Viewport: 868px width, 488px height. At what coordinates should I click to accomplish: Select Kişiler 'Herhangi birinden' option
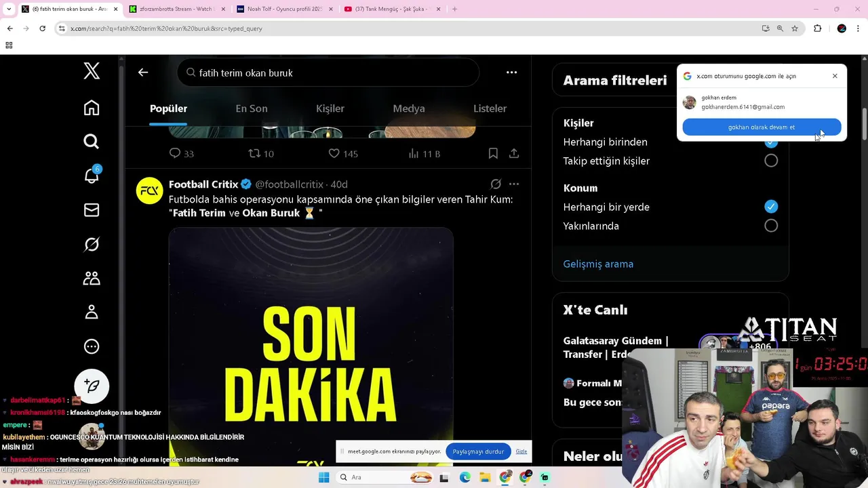click(x=771, y=142)
